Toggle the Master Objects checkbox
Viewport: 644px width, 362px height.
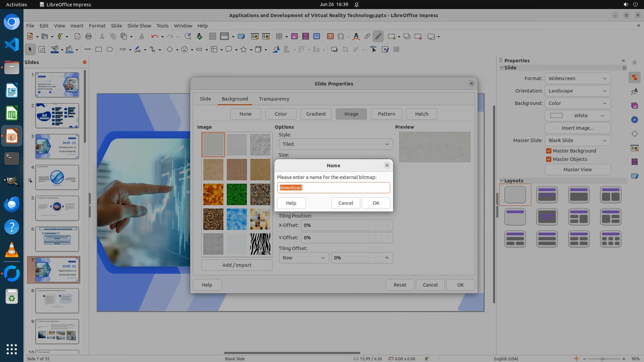[x=549, y=159]
